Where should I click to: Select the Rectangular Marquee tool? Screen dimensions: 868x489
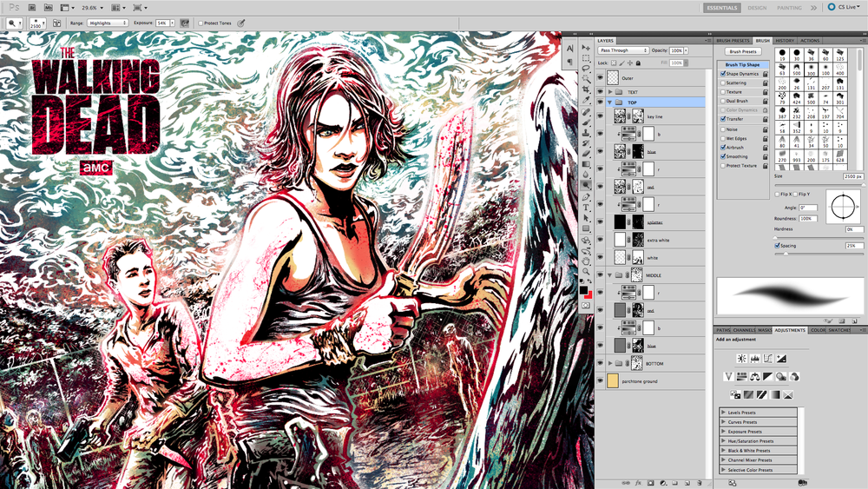(586, 58)
